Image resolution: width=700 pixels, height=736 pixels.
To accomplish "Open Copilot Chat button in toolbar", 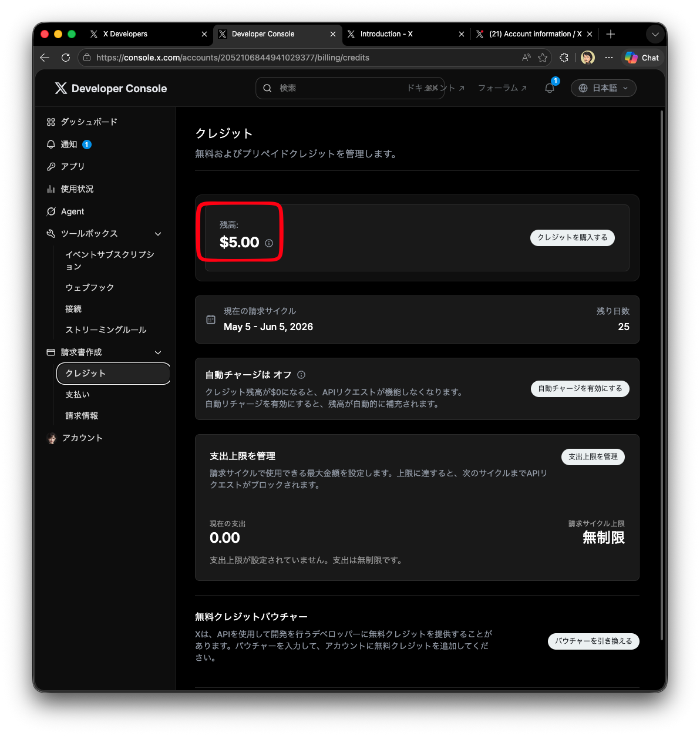I will [642, 58].
